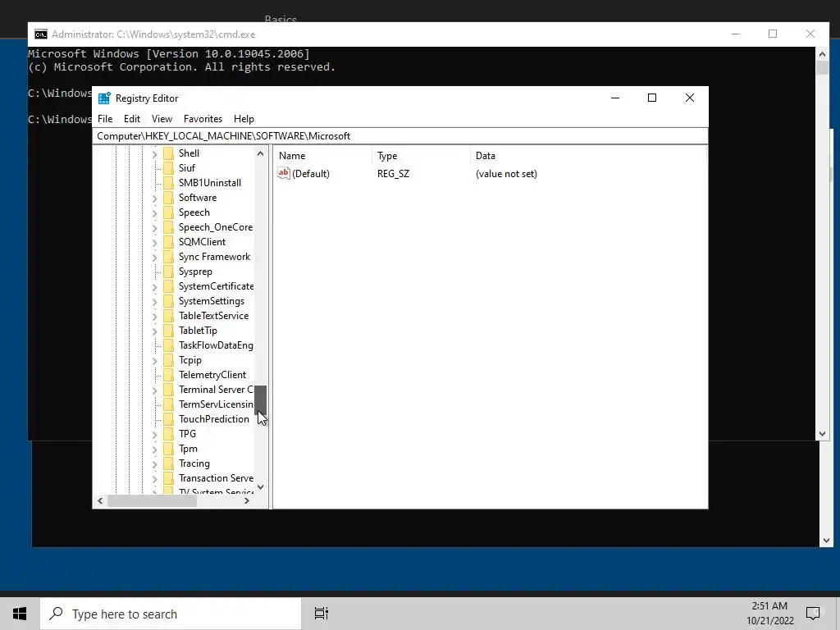The height and width of the screenshot is (630, 840).
Task: Click the Tpm folder icon
Action: 168,449
